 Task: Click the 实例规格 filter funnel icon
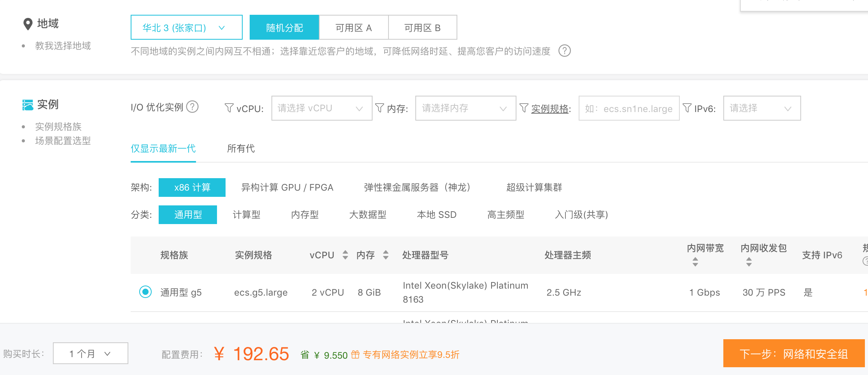(524, 108)
